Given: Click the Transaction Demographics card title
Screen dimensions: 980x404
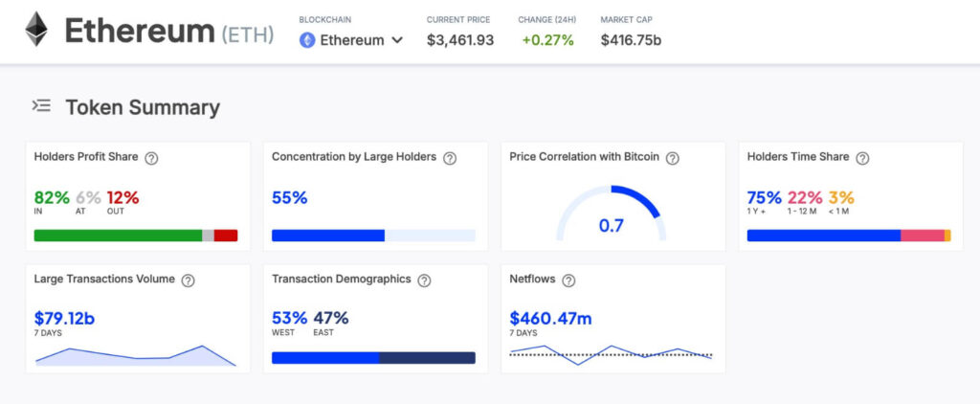Looking at the screenshot, I should coord(342,280).
